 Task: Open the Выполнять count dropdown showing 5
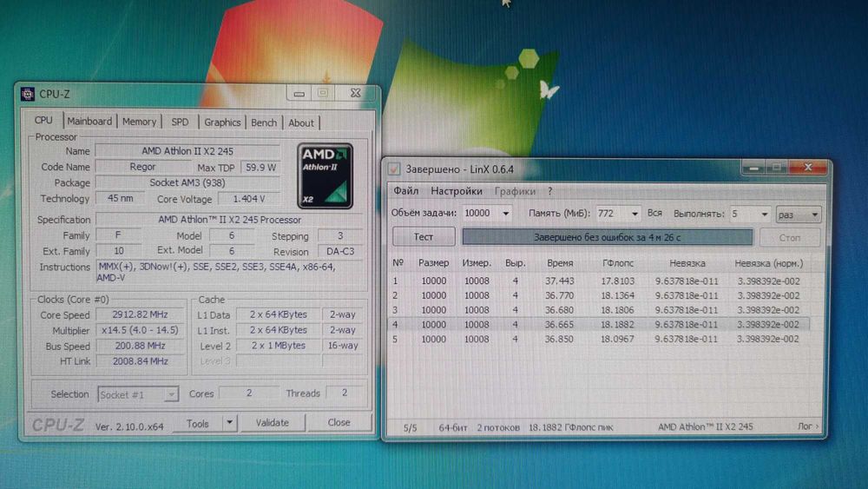[750, 214]
